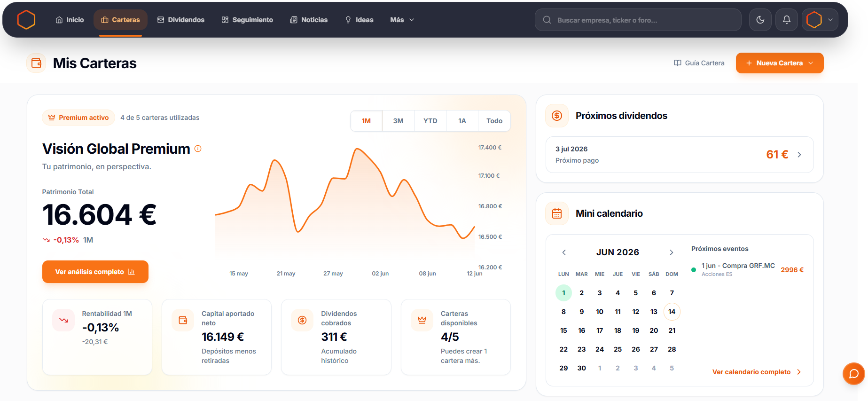Viewport: 868px width, 401px height.
Task: Open Noticias navigation item
Action: click(x=309, y=20)
